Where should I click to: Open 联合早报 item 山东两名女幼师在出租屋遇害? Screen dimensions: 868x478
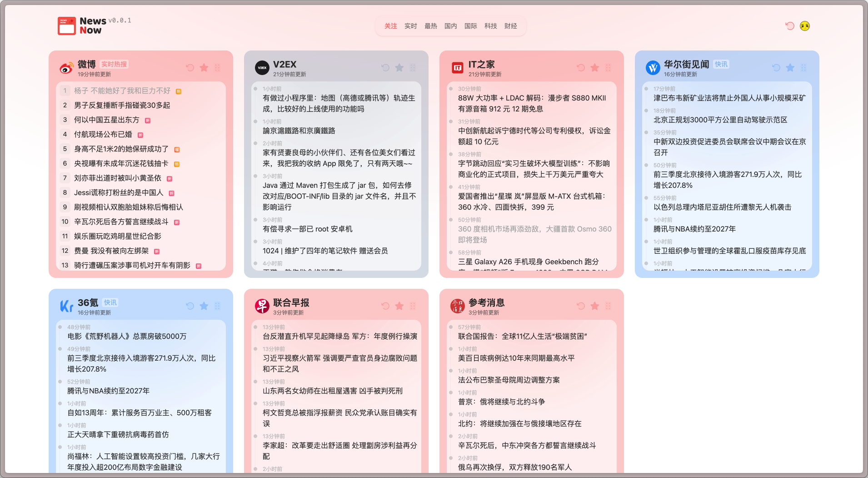tap(333, 391)
